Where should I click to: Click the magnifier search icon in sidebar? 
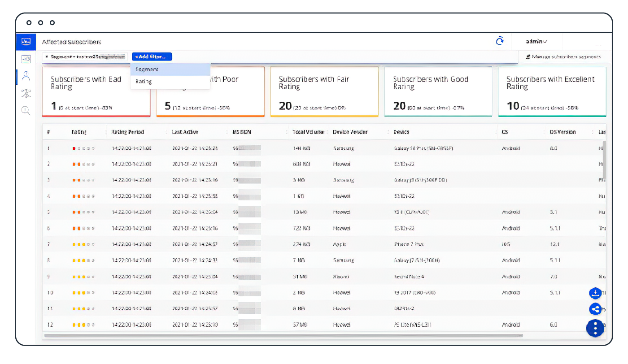pyautogui.click(x=26, y=110)
